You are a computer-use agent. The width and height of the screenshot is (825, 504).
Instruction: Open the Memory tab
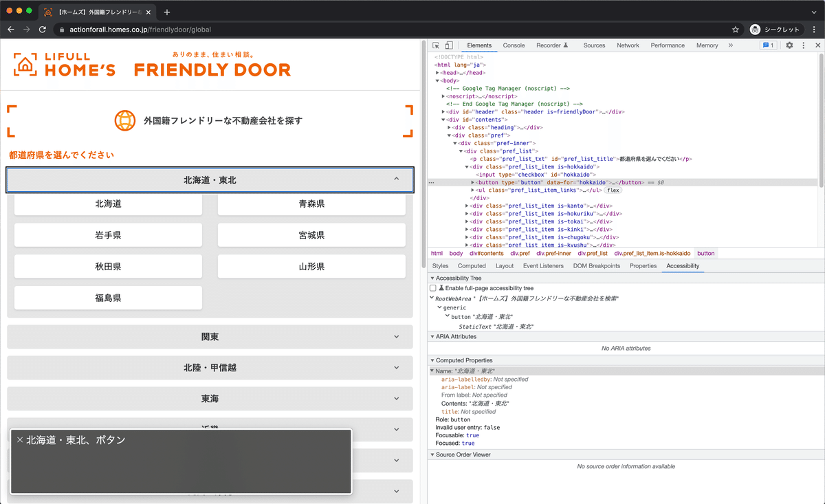(x=707, y=45)
